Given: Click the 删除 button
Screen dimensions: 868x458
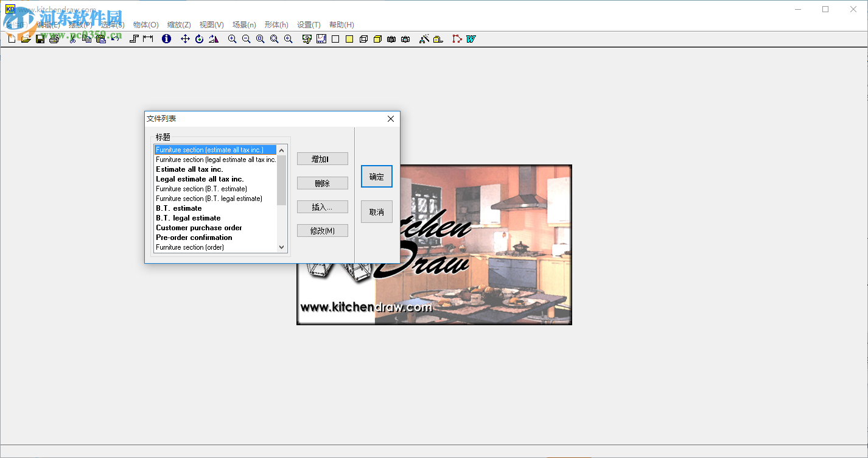Looking at the screenshot, I should click(323, 183).
